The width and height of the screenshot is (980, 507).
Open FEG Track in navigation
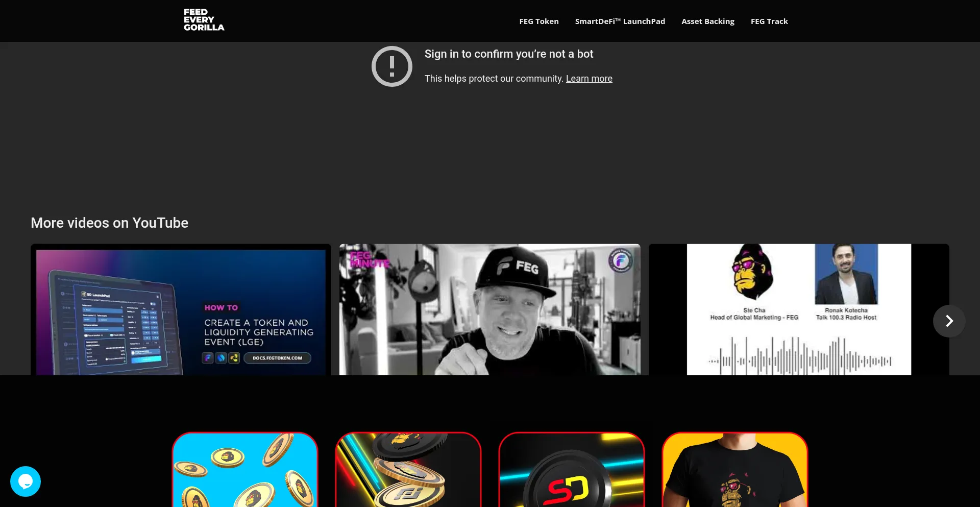(x=769, y=21)
